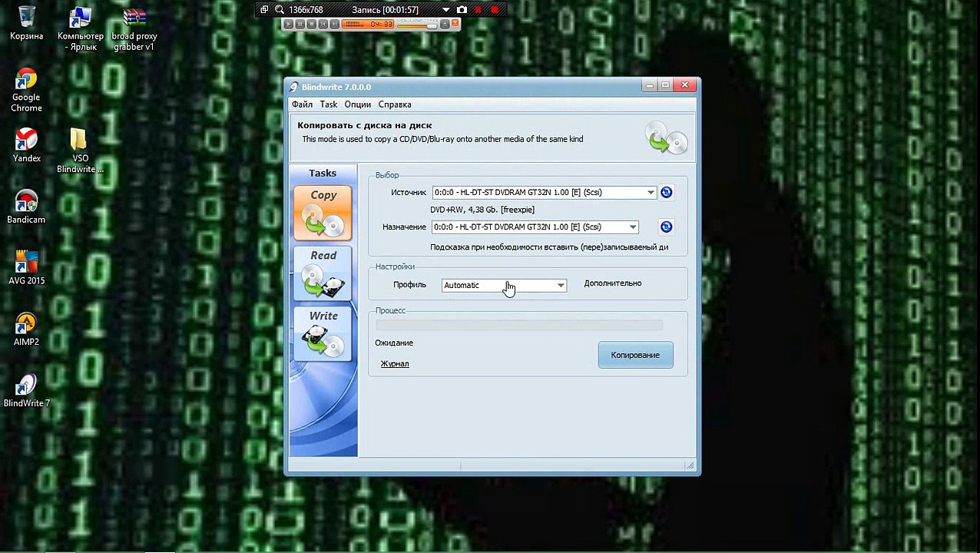Select the Компьютер - Ярлык desktop shortcut
Screen dimensions: 980x553
coord(80,29)
